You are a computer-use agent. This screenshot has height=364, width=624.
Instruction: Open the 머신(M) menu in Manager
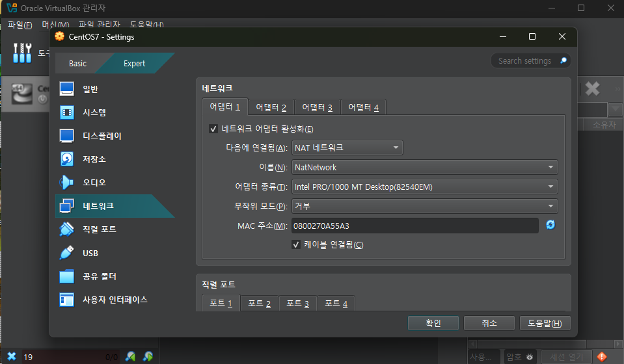coord(56,25)
